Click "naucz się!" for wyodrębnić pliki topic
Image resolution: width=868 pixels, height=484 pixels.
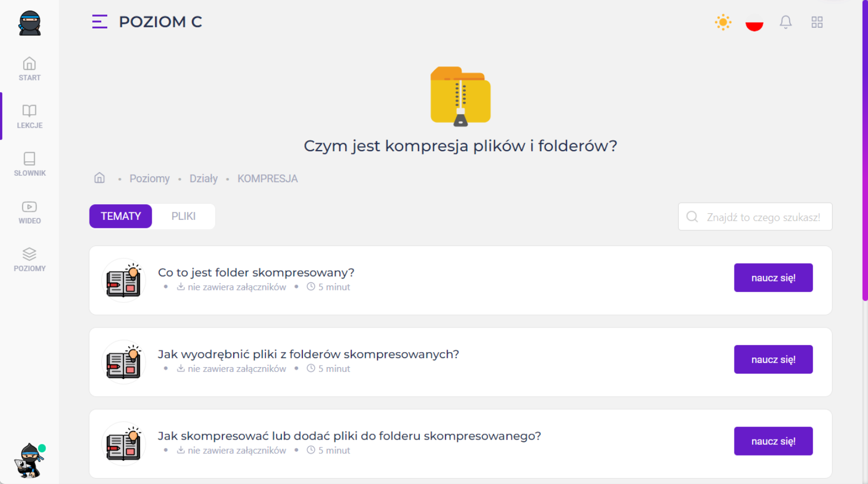point(773,359)
